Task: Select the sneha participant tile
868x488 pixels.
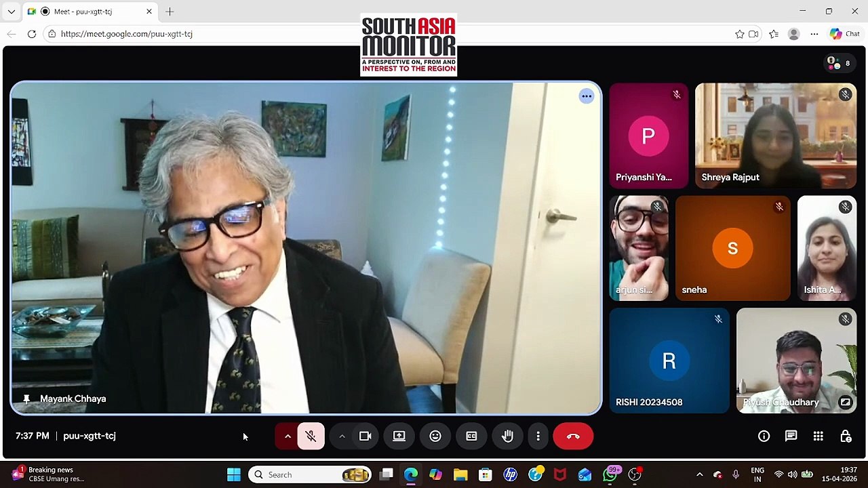Action: pos(733,248)
